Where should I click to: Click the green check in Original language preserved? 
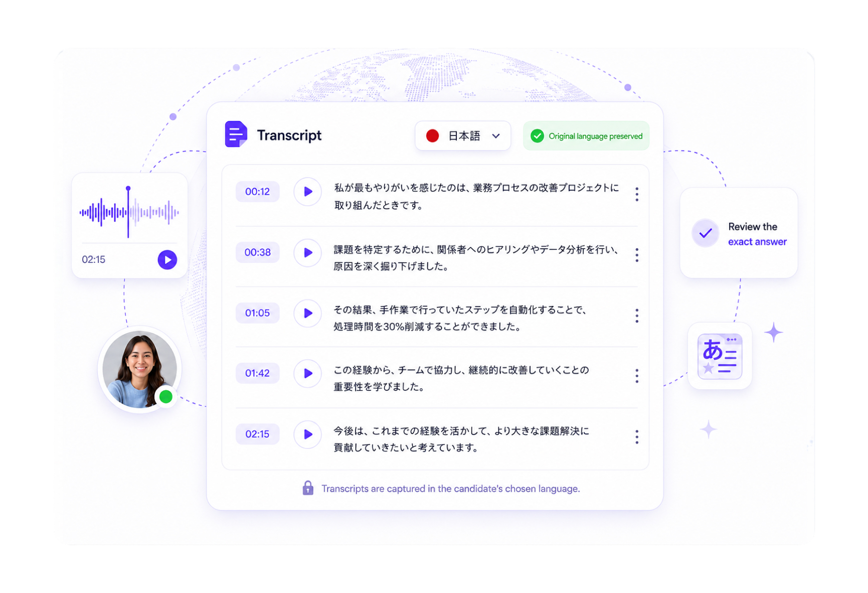click(537, 136)
